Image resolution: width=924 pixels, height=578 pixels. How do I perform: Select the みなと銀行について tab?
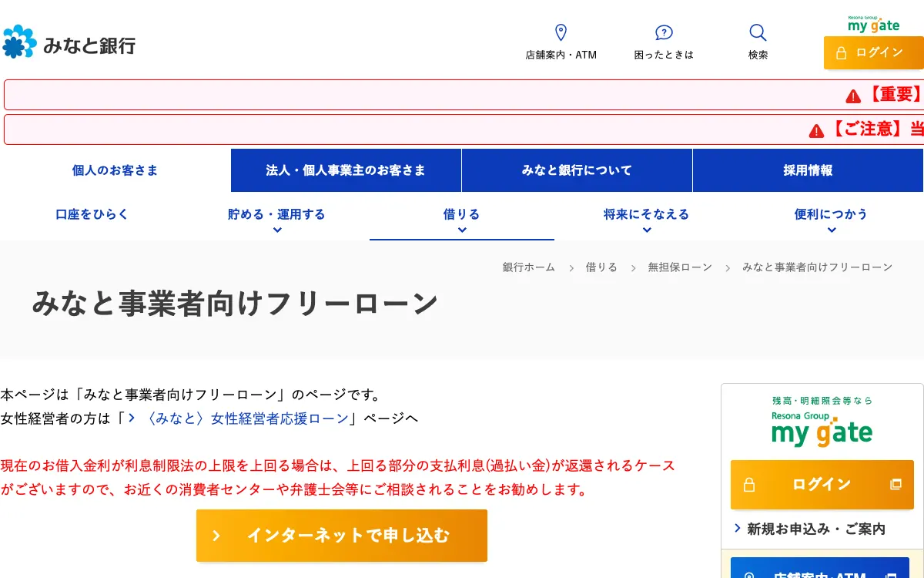(577, 170)
